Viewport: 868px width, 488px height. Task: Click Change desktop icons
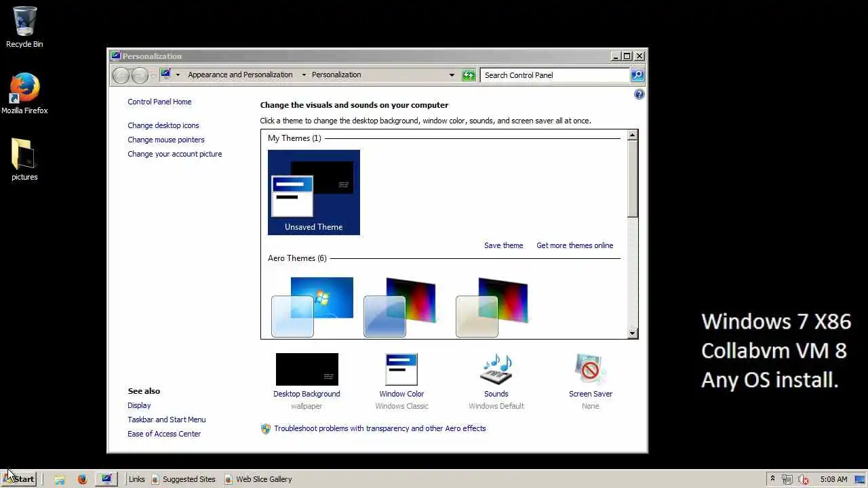point(163,125)
